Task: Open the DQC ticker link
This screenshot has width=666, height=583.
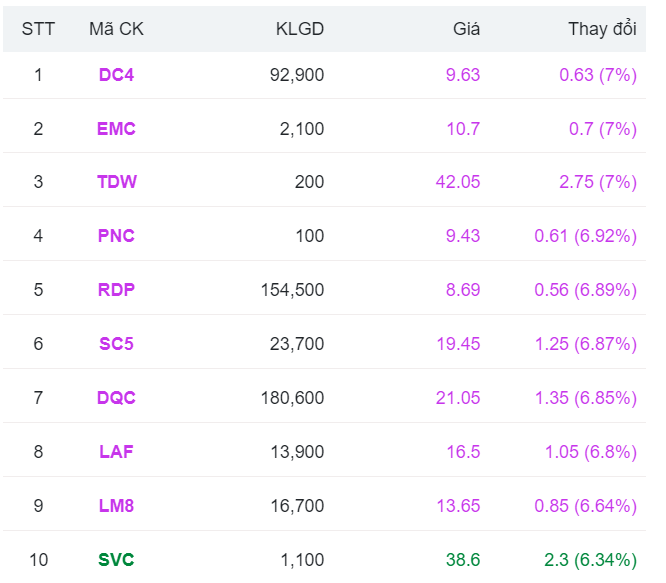Action: tap(116, 398)
